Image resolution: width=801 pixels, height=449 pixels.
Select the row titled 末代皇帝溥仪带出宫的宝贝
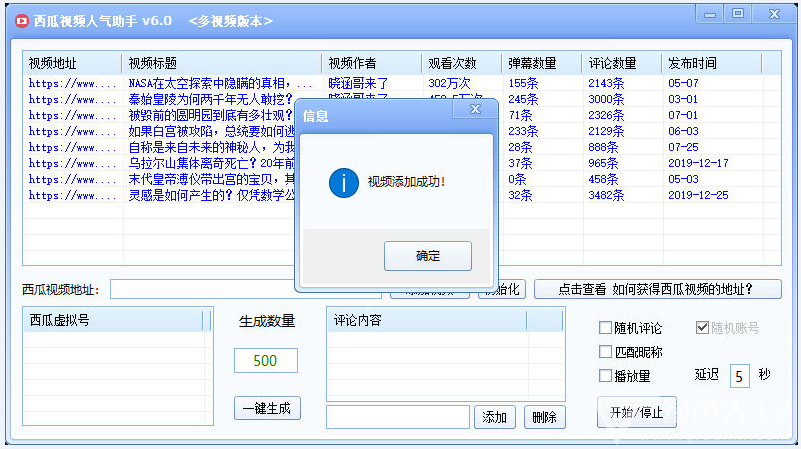tap(402, 179)
